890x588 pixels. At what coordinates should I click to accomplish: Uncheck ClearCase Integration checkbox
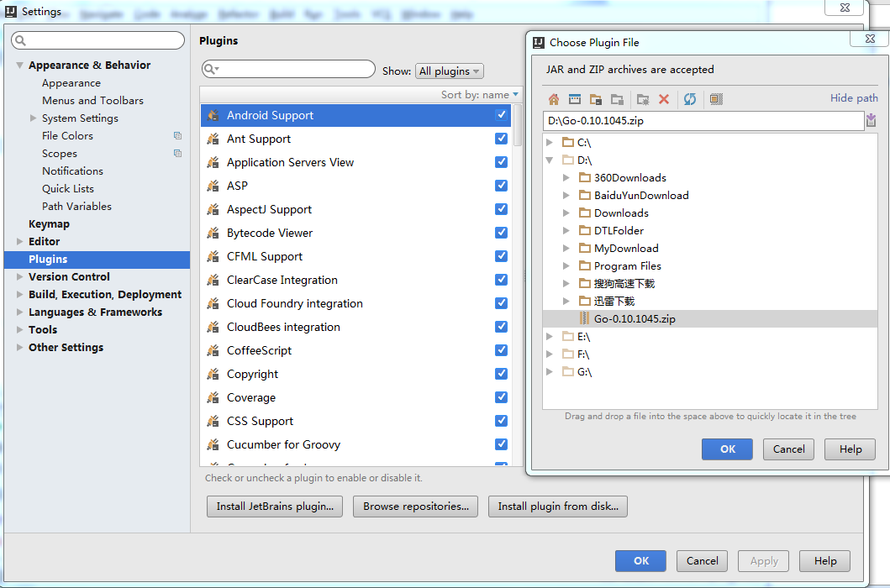[x=501, y=280]
